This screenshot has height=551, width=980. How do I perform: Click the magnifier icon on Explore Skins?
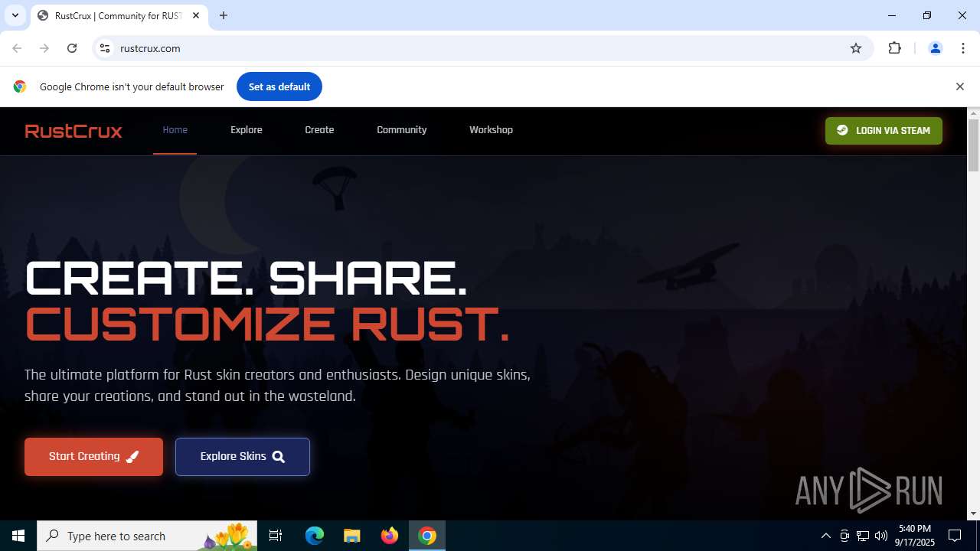click(x=279, y=457)
